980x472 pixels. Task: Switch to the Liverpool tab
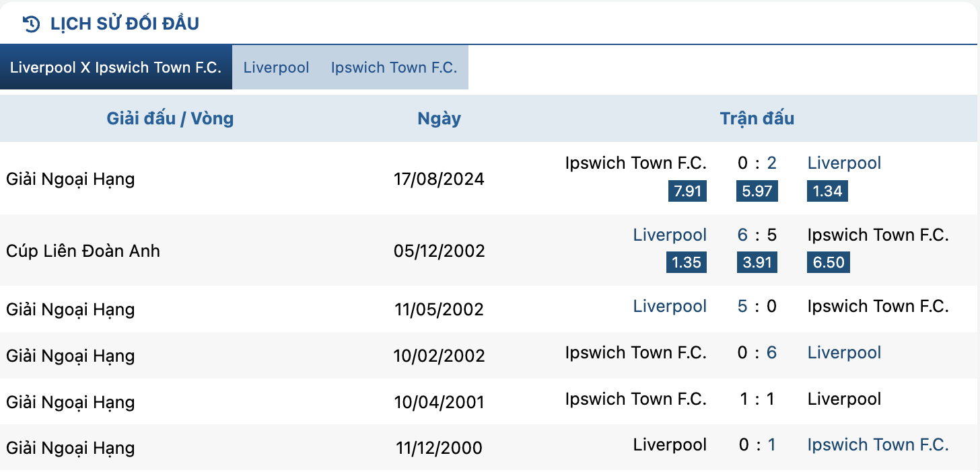click(277, 67)
